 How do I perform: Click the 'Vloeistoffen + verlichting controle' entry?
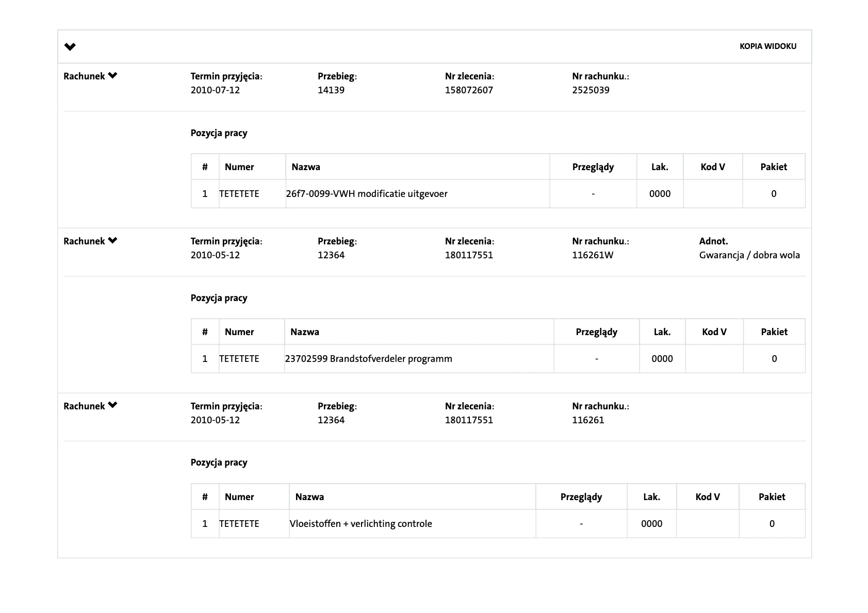click(x=361, y=524)
